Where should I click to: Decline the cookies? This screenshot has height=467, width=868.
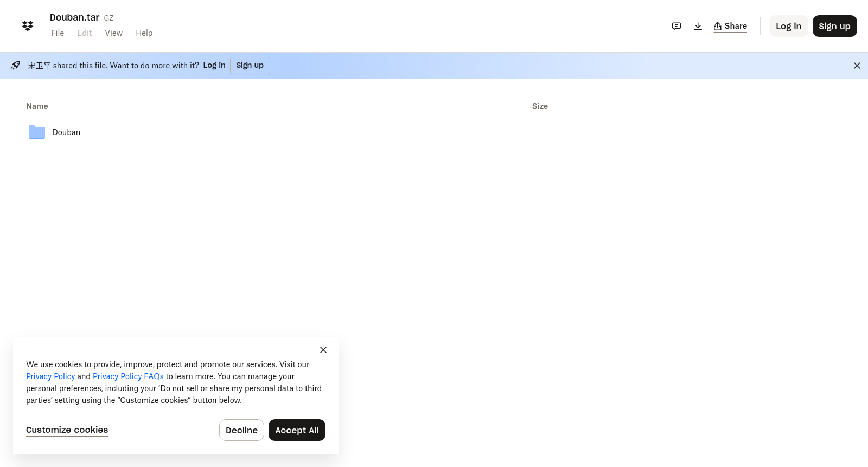click(x=241, y=430)
